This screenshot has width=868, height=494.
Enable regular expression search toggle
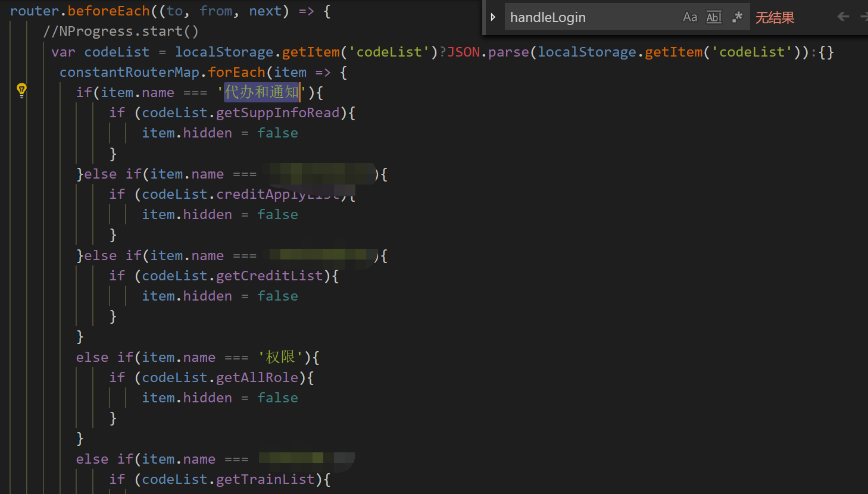(737, 17)
